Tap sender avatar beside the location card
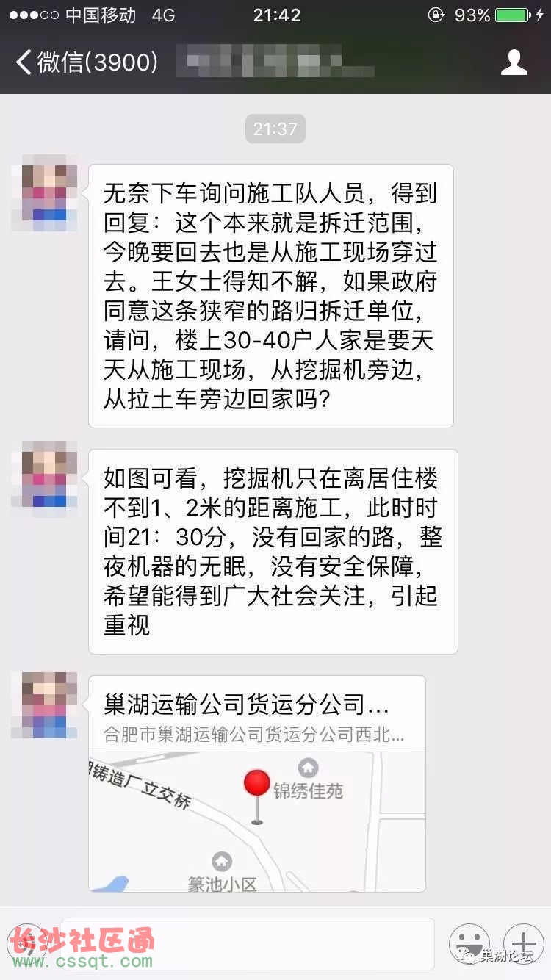Image resolution: width=551 pixels, height=980 pixels. point(44,705)
